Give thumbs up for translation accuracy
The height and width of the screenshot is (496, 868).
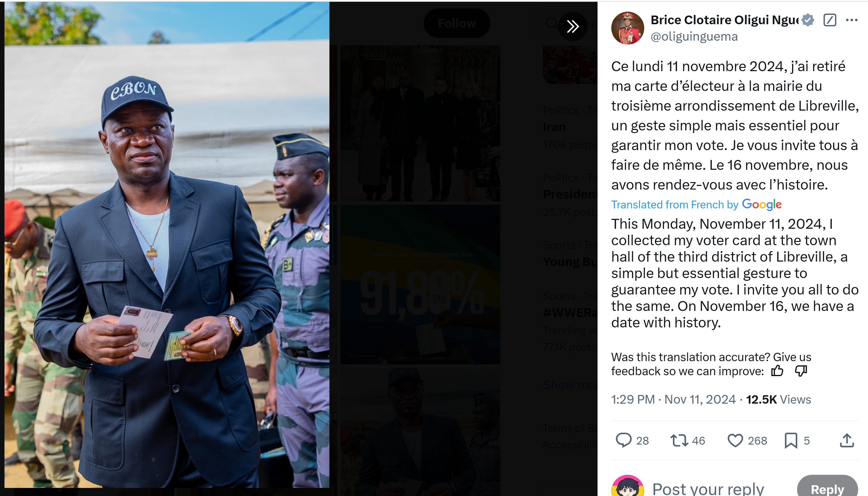click(x=777, y=371)
